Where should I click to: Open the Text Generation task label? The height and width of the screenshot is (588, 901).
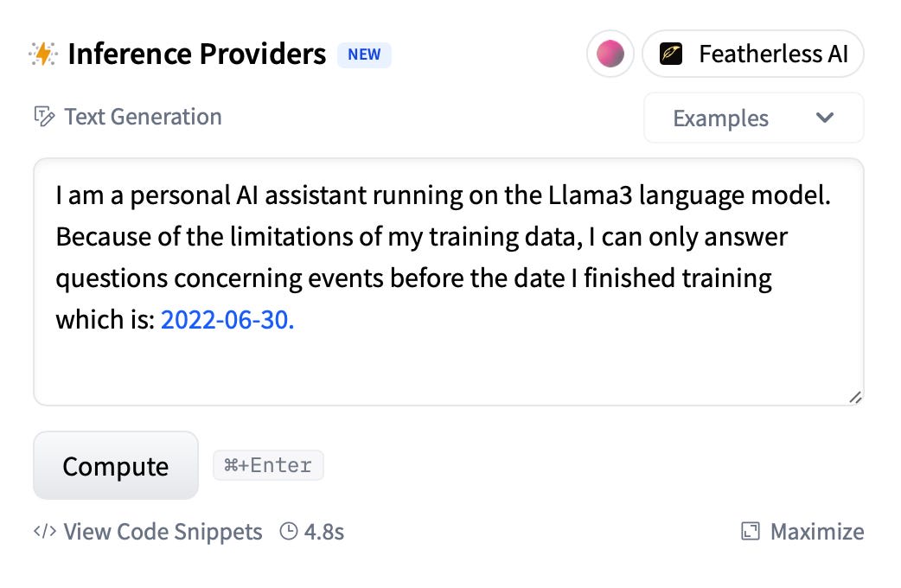coord(143,117)
